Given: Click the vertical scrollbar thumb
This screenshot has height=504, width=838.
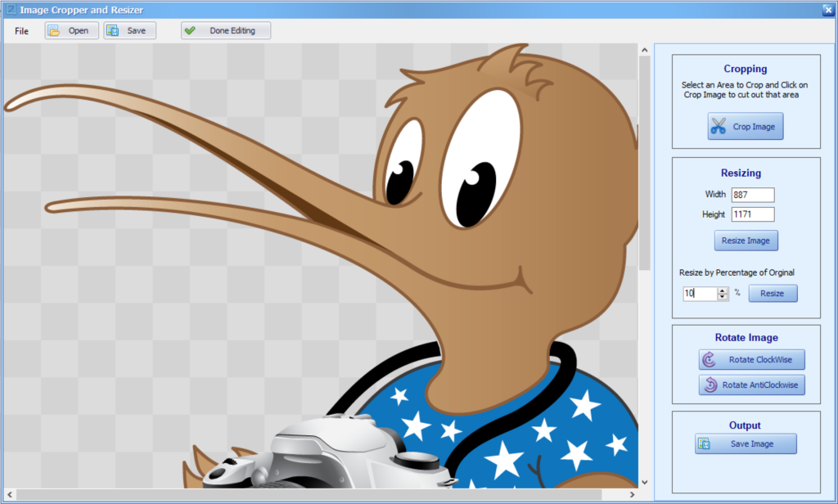Looking at the screenshot, I should pos(645,163).
